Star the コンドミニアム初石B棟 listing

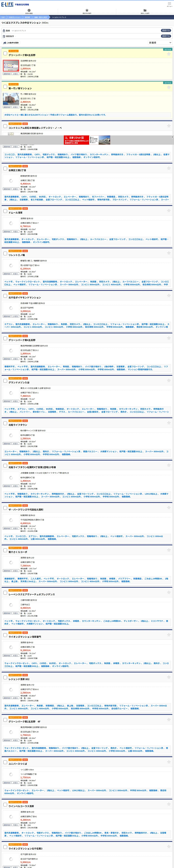tap(169, 126)
